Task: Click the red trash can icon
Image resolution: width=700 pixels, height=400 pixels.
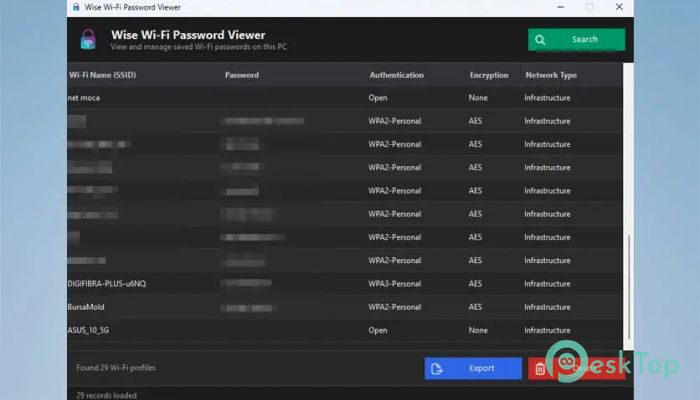Action: tap(540, 369)
